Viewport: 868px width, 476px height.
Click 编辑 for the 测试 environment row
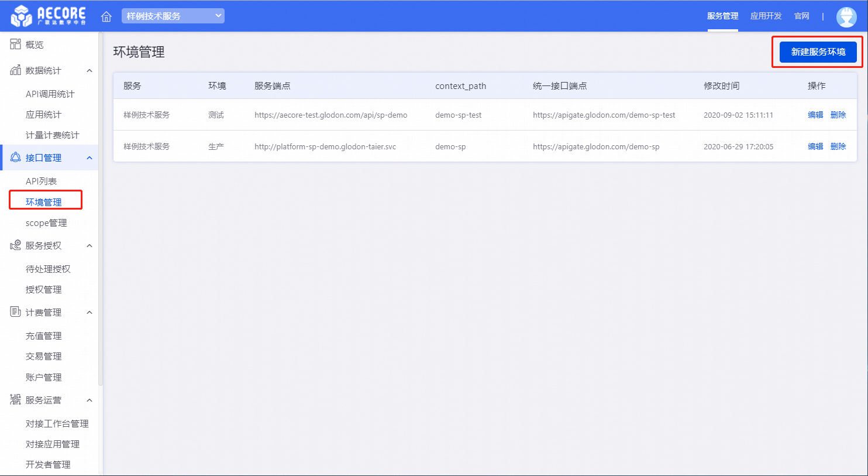point(815,115)
